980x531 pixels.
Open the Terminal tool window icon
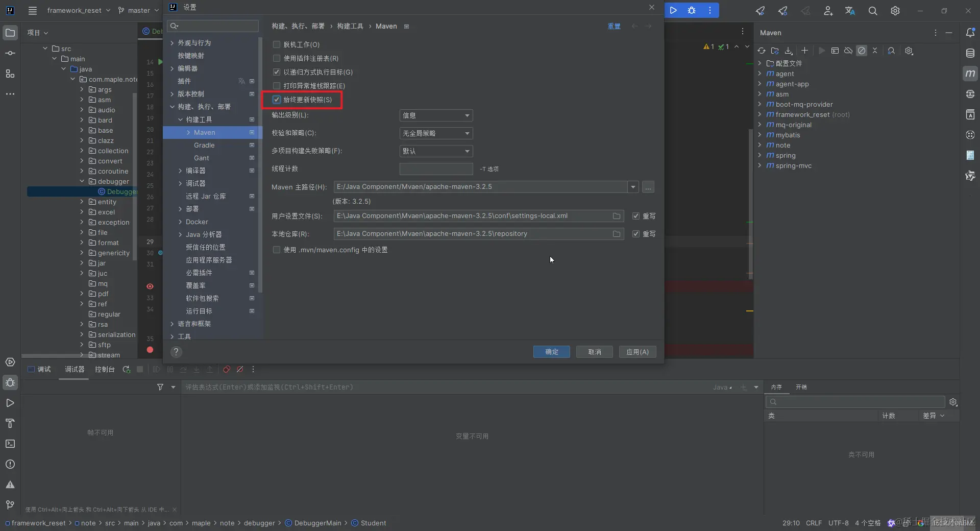(10, 444)
